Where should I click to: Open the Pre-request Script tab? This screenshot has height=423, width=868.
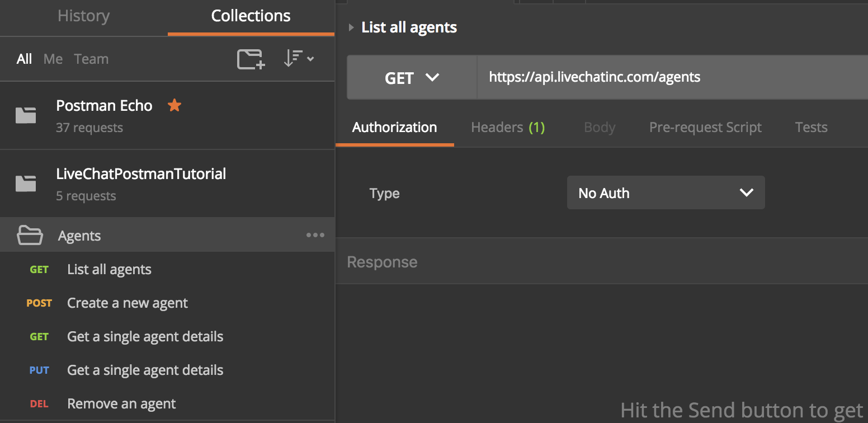click(705, 127)
